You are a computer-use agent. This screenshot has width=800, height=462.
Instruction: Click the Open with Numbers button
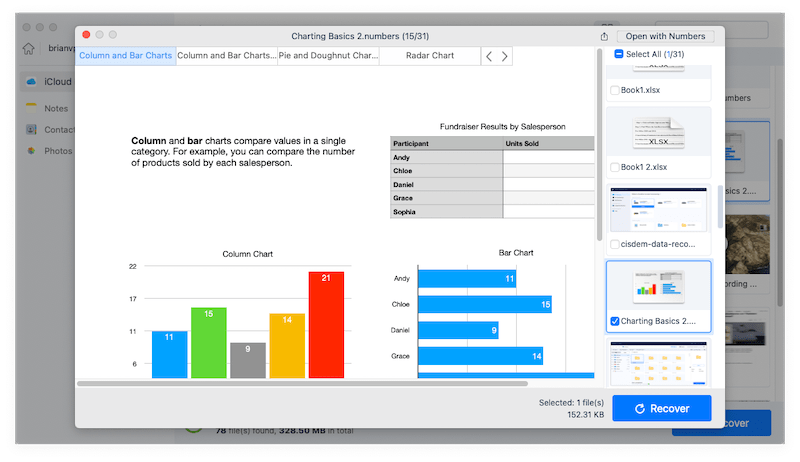(x=665, y=36)
